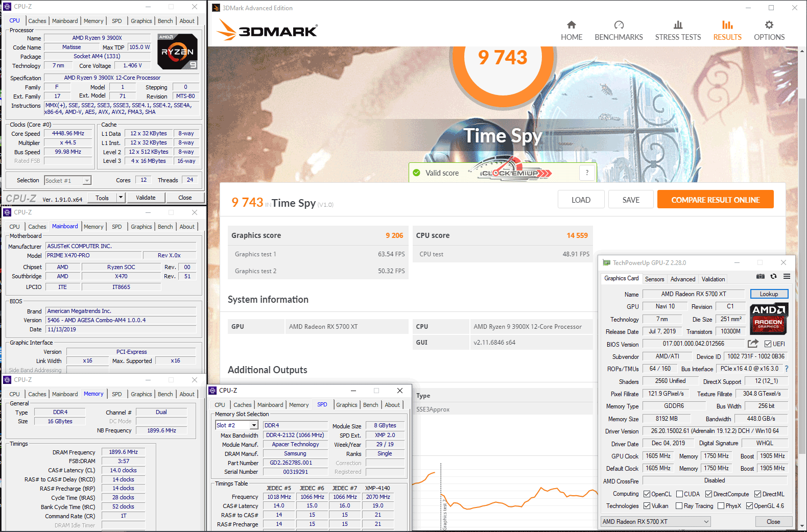This screenshot has width=807, height=532.
Task: Click GPU-Z screenshot camera icon
Action: click(761, 276)
